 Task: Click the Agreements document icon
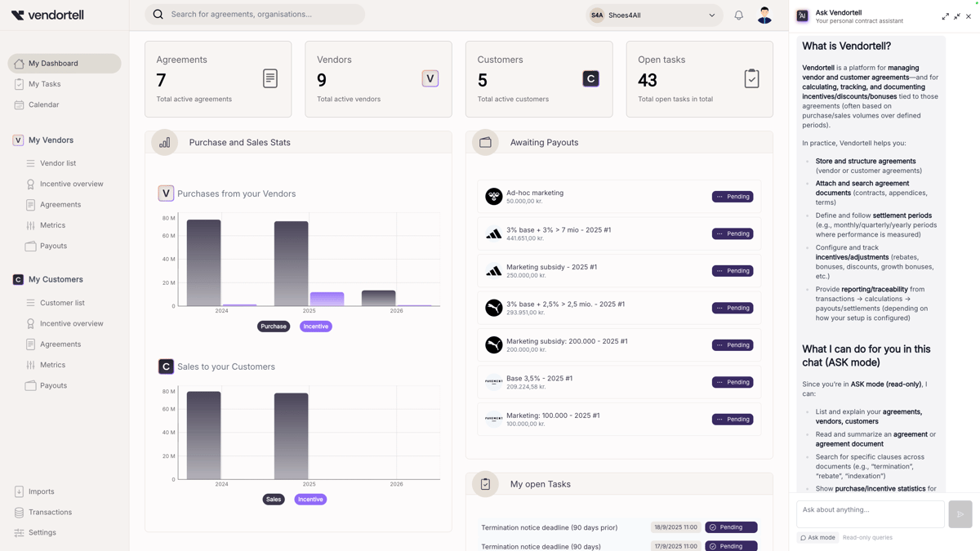pyautogui.click(x=270, y=78)
